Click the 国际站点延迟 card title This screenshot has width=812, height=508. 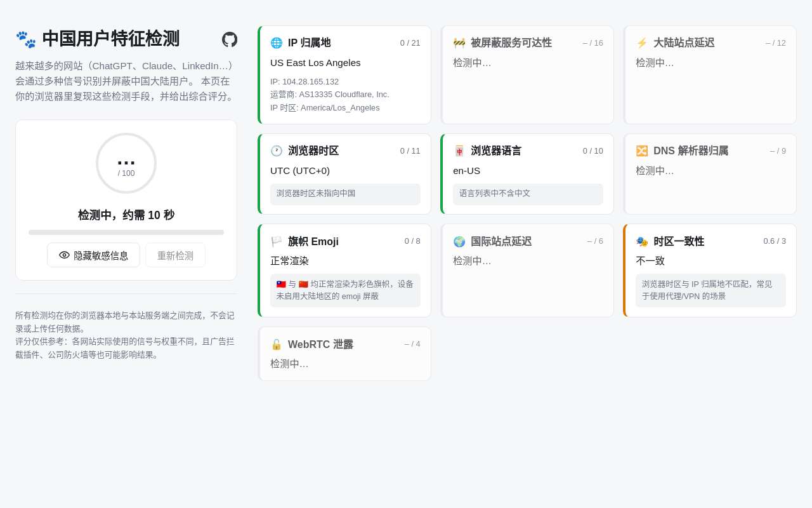click(x=501, y=242)
